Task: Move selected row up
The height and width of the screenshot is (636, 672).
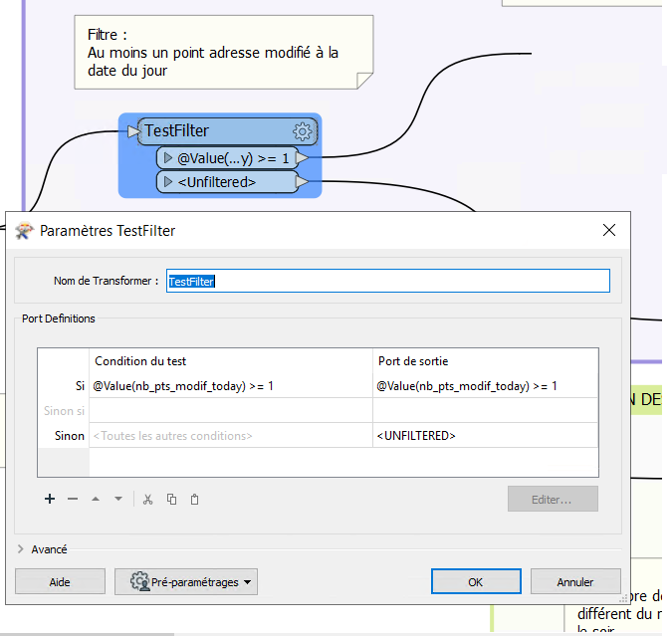Action: [96, 499]
